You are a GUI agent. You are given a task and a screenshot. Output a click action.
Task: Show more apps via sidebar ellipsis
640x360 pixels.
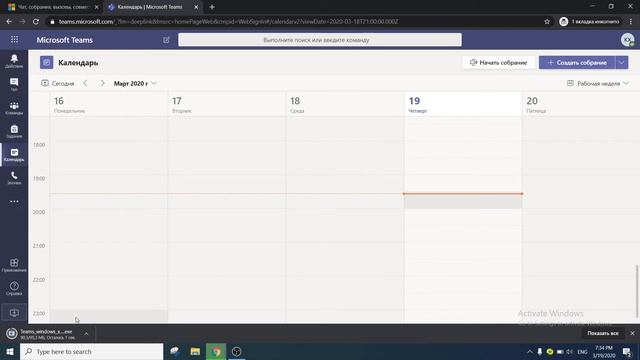[14, 201]
